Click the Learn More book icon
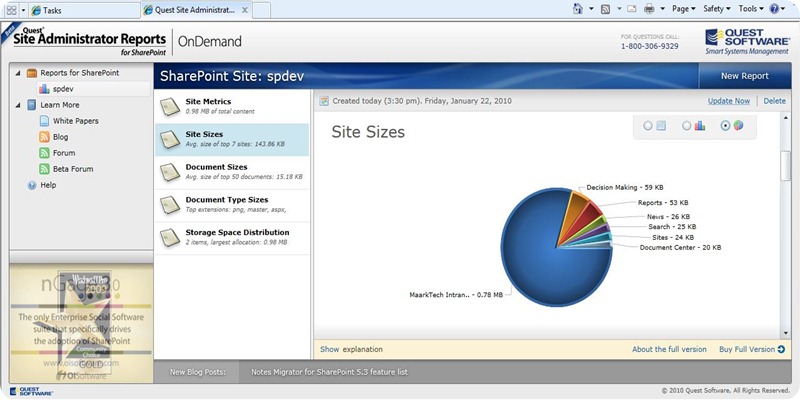Image resolution: width=800 pixels, height=400 pixels. point(32,105)
